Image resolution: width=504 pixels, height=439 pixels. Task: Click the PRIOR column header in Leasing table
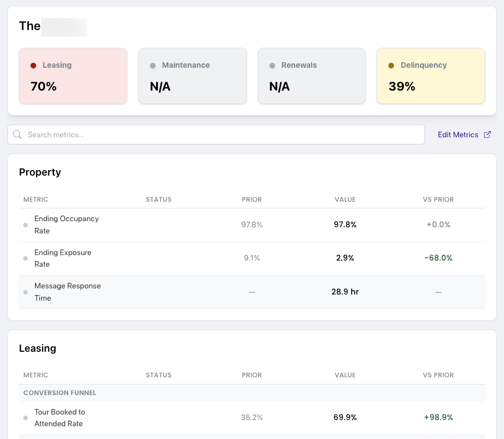click(x=252, y=375)
